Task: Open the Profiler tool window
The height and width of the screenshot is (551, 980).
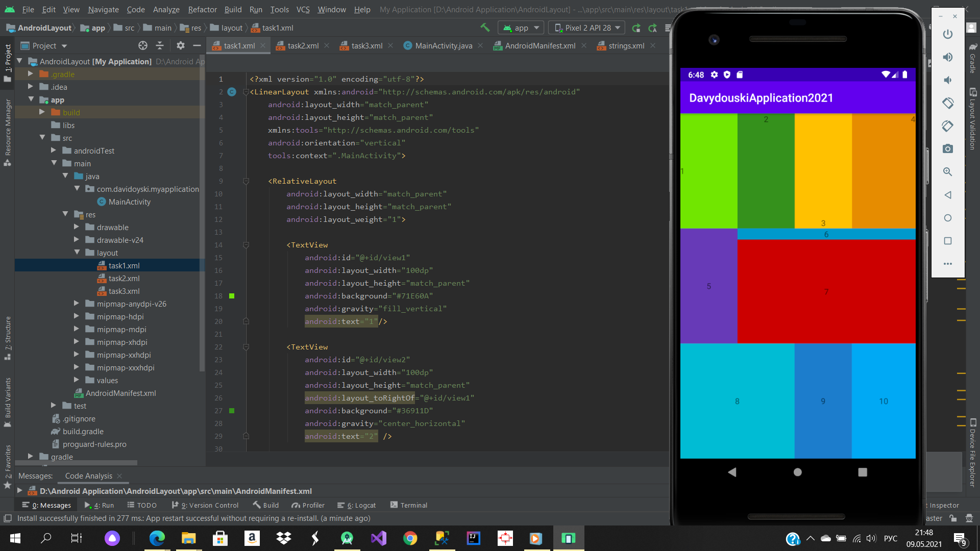Action: (x=308, y=505)
